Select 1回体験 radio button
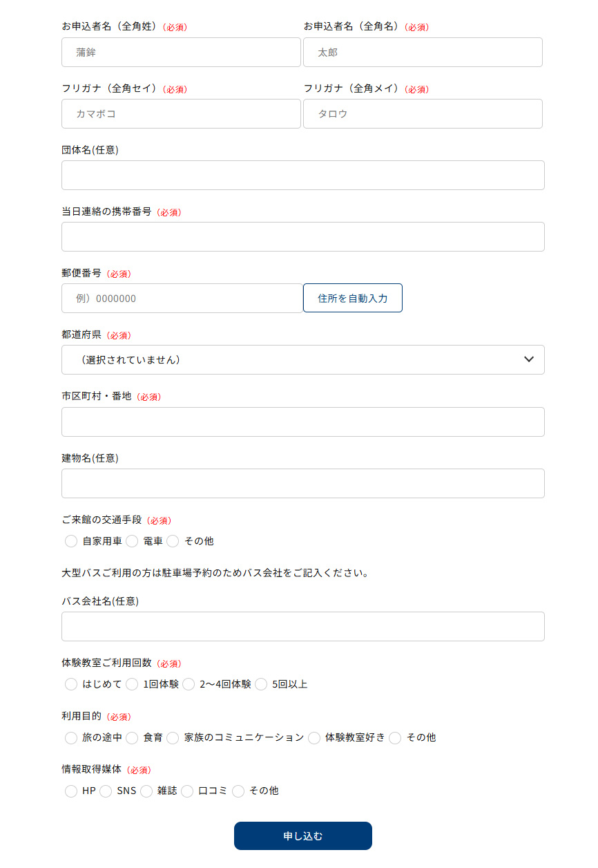This screenshot has width=598, height=868. point(132,684)
